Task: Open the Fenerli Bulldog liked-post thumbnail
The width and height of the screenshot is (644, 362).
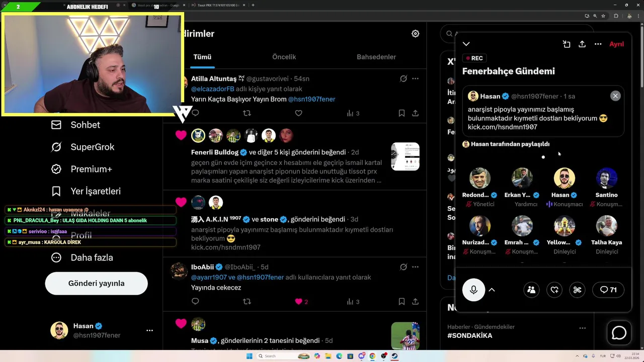Action: [405, 156]
